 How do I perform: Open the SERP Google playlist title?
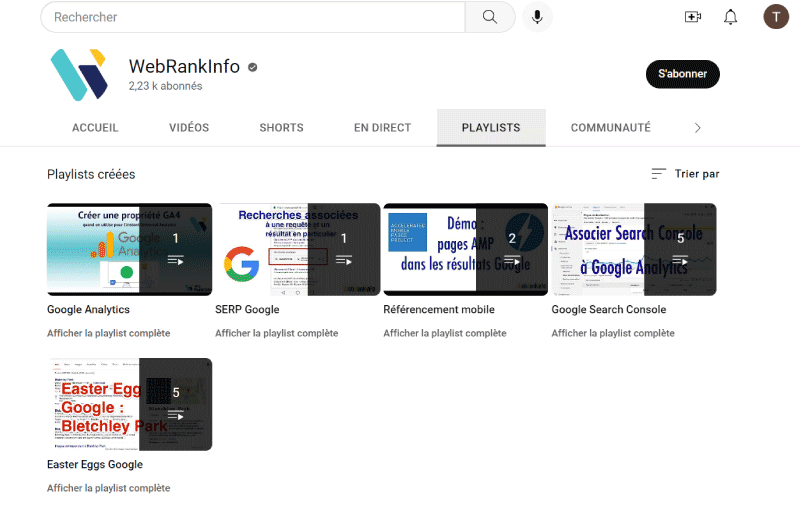click(x=247, y=310)
